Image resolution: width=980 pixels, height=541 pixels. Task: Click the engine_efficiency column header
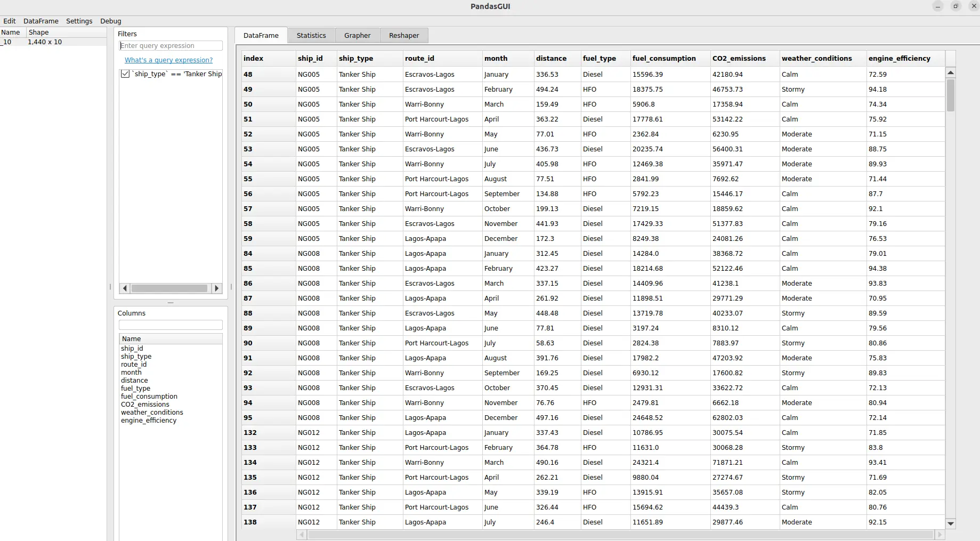tap(906, 59)
